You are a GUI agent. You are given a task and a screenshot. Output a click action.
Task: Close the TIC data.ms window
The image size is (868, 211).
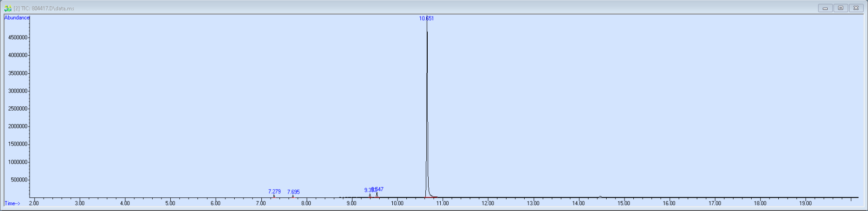coord(856,8)
